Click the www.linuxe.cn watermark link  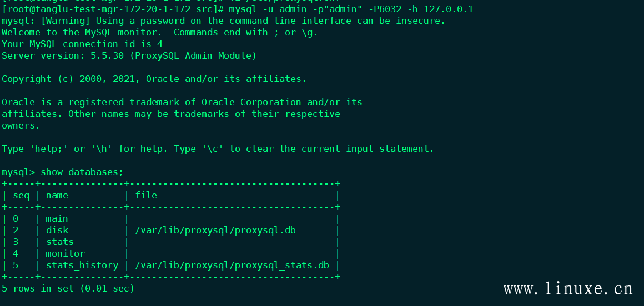pos(568,289)
